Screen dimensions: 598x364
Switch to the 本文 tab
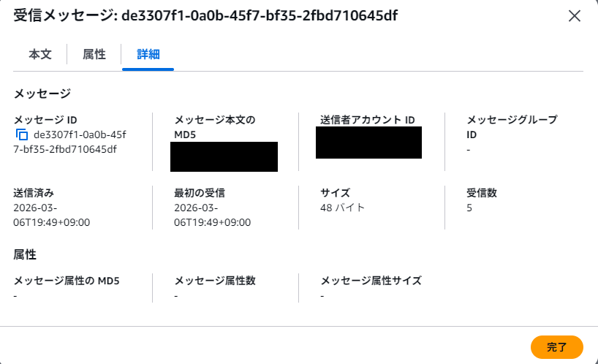[39, 54]
